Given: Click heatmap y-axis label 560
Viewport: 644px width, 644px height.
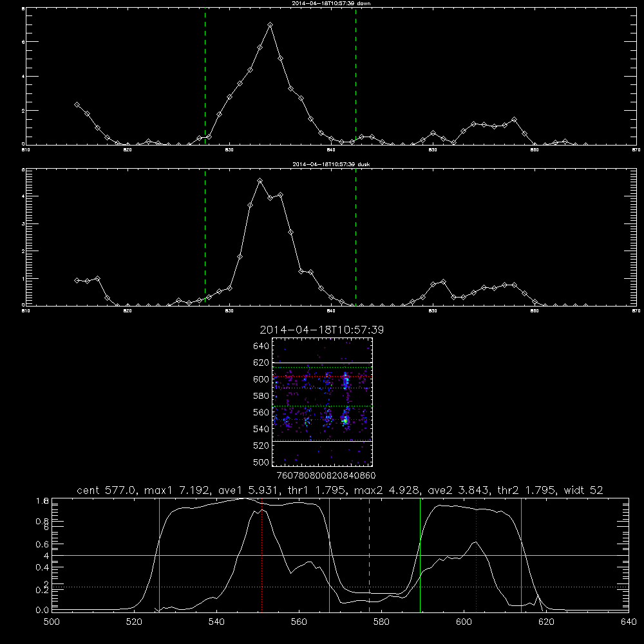Looking at the screenshot, I should [261, 412].
